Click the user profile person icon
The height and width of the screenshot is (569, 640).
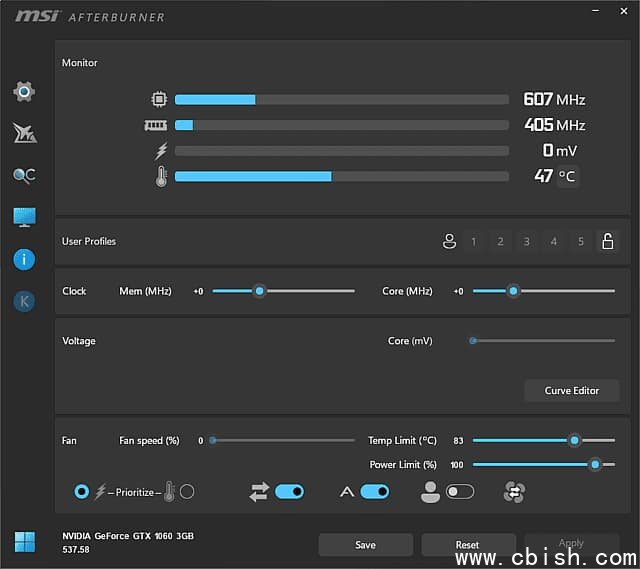tap(449, 241)
